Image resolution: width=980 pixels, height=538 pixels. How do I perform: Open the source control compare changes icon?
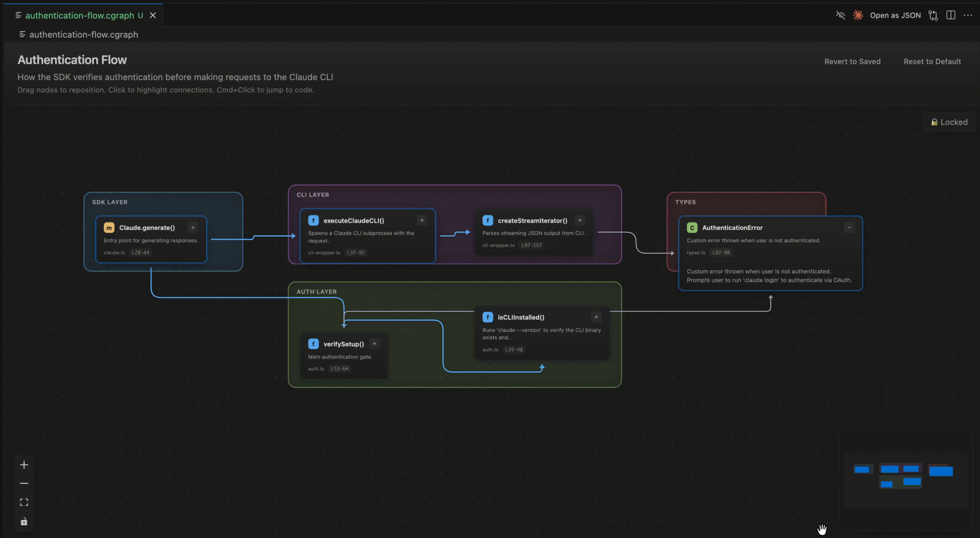pos(933,15)
